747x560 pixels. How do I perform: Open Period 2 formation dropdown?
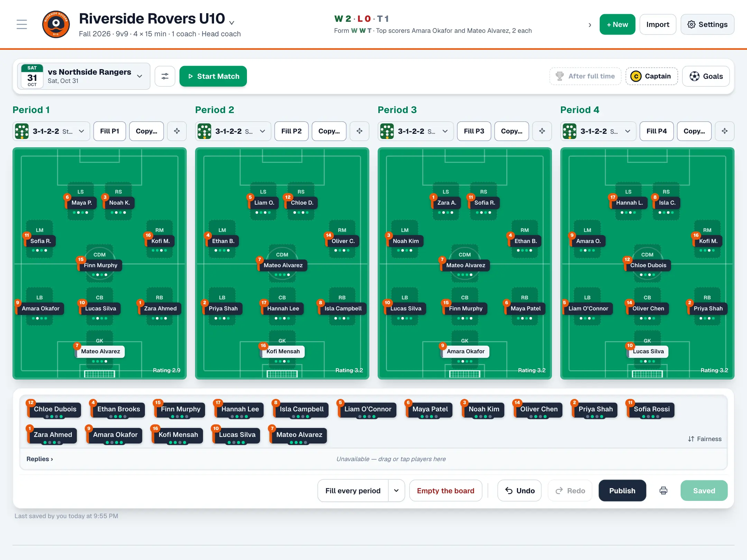[x=233, y=131]
